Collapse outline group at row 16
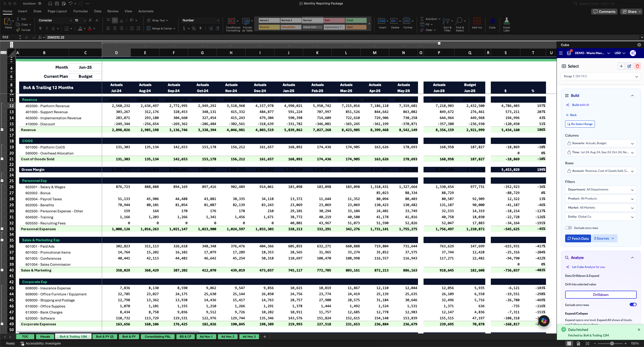Viewport: 644px width, 347px height. pyautogui.click(x=2, y=130)
